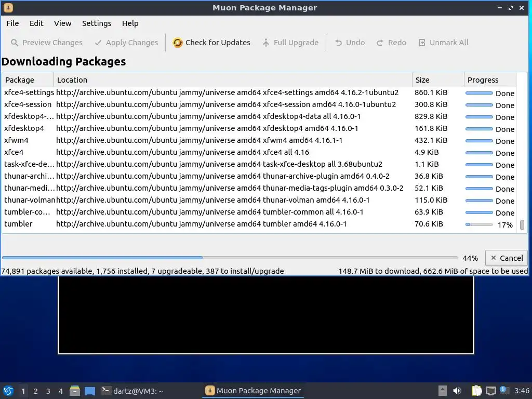Select the task-xfce-desktop location text
The width and height of the screenshot is (532, 399).
pyautogui.click(x=219, y=164)
